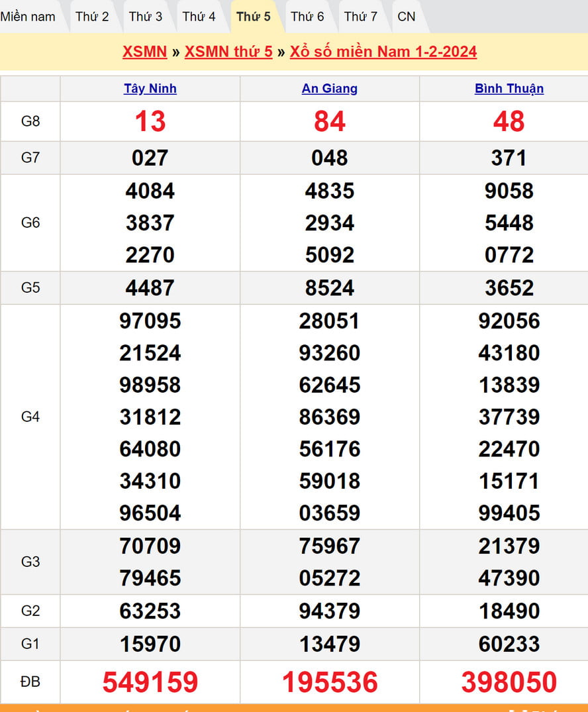
Task: Click the XSMN breadcrumb link
Action: point(144,52)
